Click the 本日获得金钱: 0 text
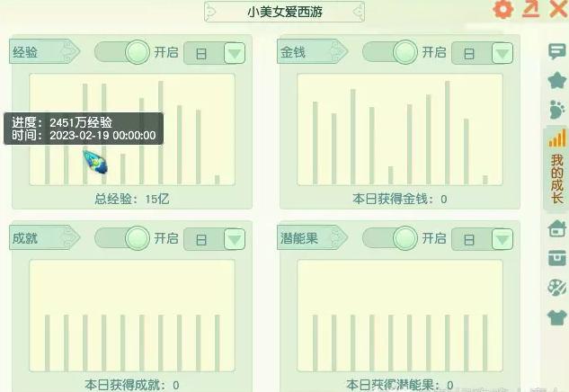This screenshot has width=569, height=392. 399,199
